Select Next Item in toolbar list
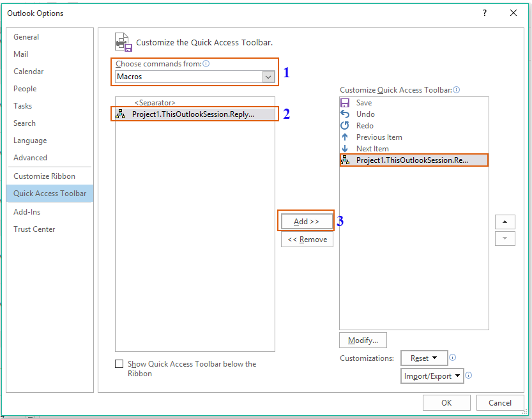532x419 pixels. 372,149
